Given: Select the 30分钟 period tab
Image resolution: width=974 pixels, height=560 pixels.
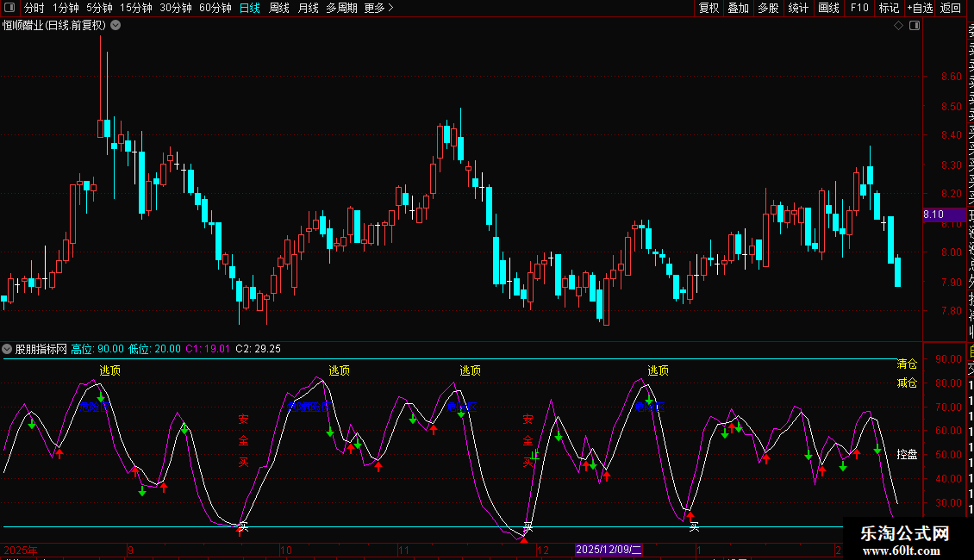Looking at the screenshot, I should (176, 8).
